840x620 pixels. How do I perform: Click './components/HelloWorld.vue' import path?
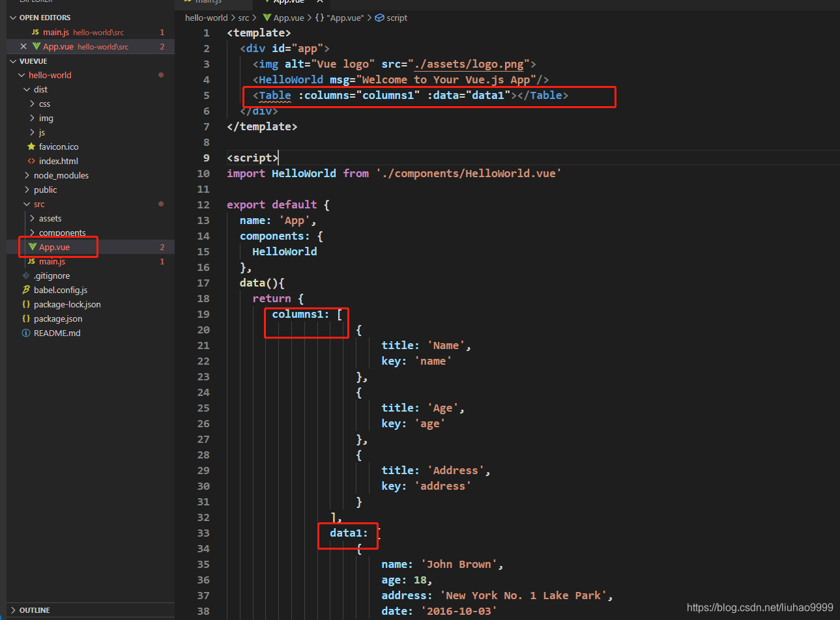469,173
